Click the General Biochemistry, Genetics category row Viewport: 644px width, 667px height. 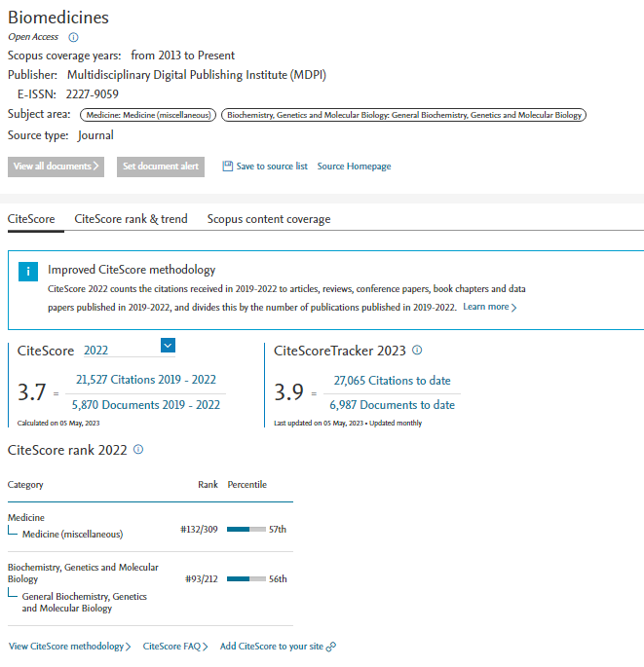coord(150,589)
